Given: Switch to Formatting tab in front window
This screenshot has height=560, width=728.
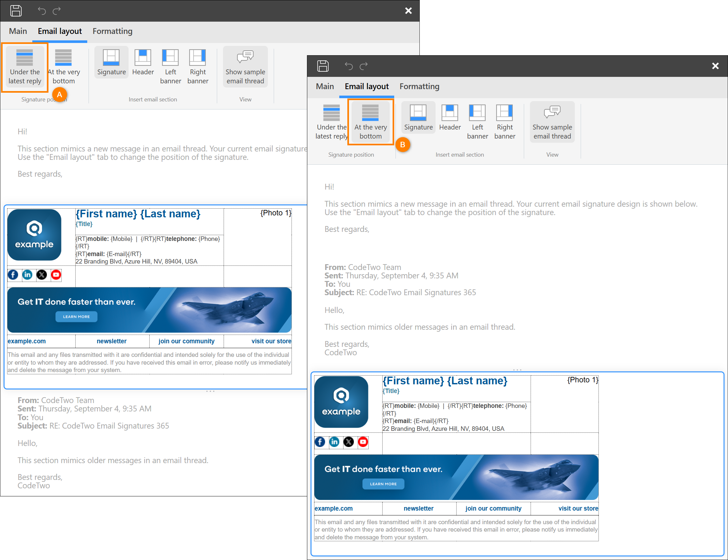Looking at the screenshot, I should point(419,87).
